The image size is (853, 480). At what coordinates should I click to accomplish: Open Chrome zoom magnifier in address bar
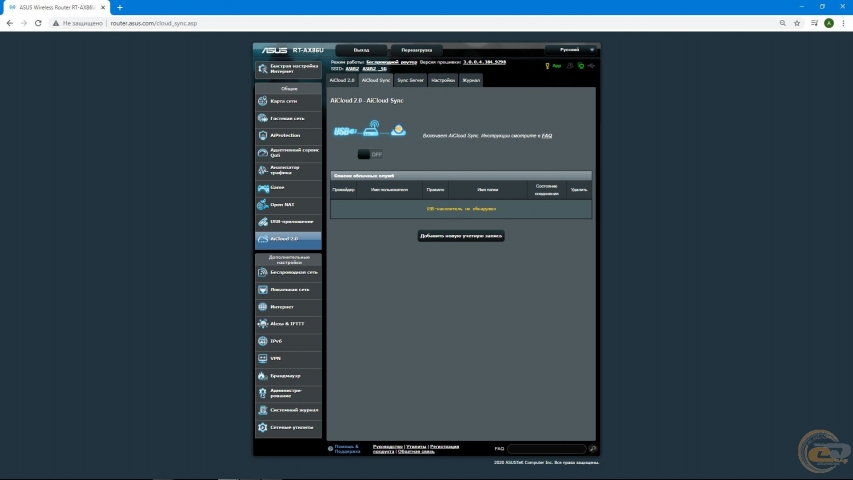pos(782,23)
